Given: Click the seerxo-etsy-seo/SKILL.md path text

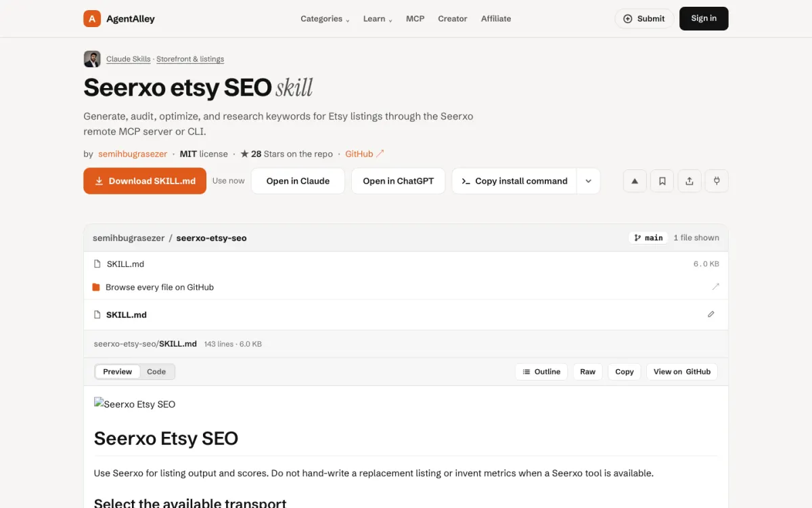Looking at the screenshot, I should (145, 344).
